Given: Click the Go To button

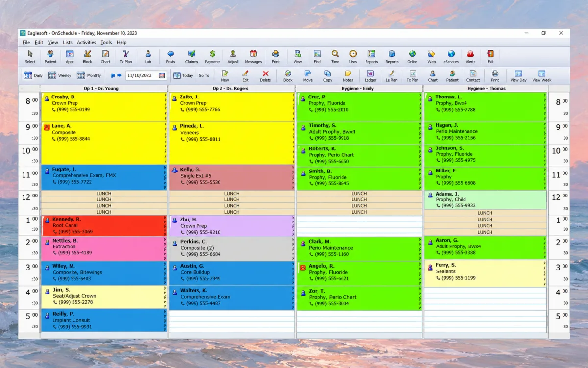Looking at the screenshot, I should [204, 75].
